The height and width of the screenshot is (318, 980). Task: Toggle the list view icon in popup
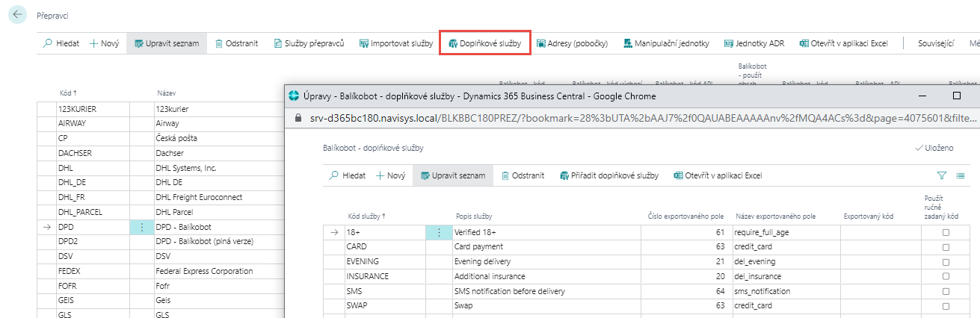960,175
